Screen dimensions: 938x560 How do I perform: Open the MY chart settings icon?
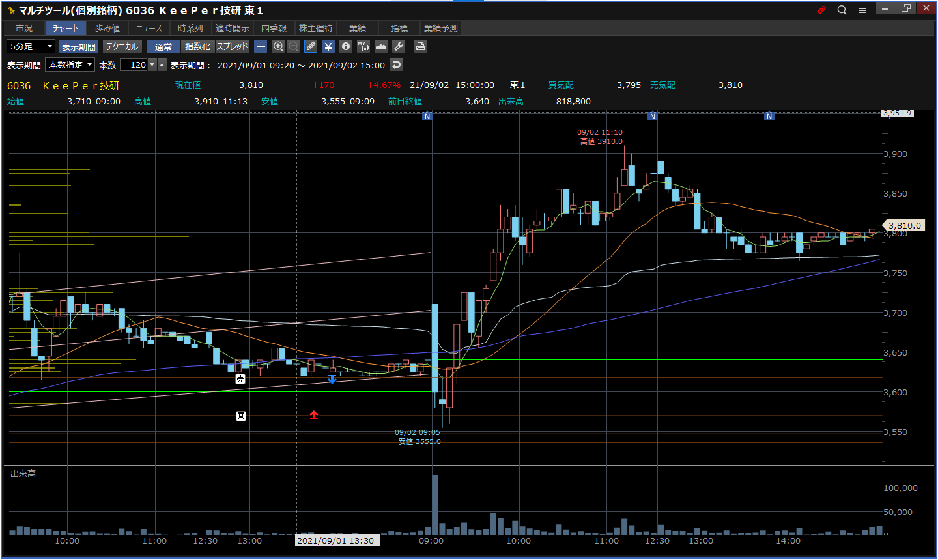pos(363,47)
